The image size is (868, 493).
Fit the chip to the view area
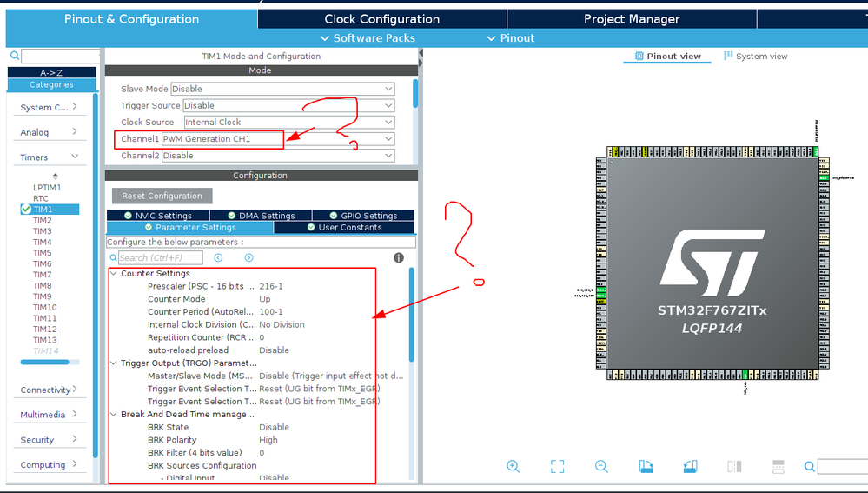[x=557, y=466]
